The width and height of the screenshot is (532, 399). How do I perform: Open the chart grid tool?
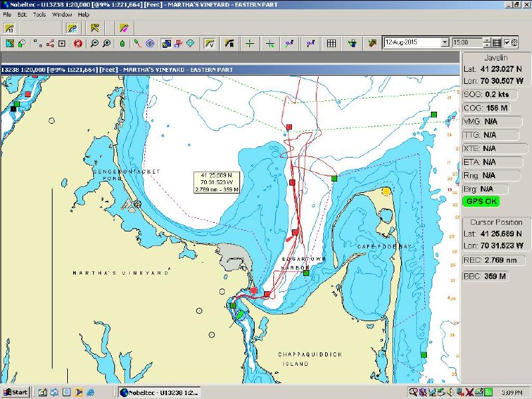[x=331, y=44]
